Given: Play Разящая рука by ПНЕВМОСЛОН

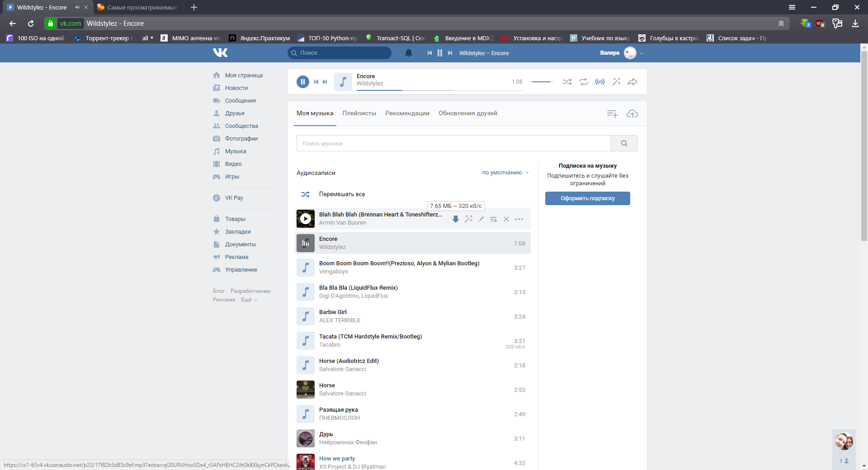Looking at the screenshot, I should click(x=306, y=414).
